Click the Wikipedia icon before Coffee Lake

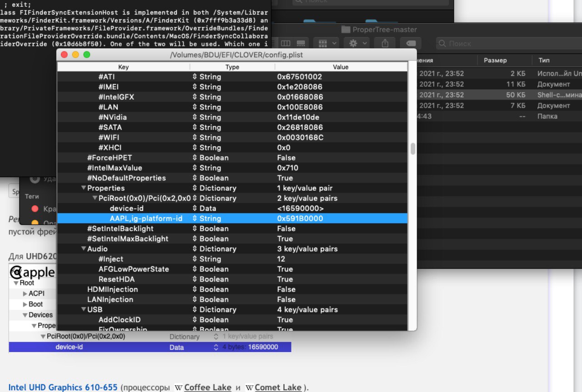pyautogui.click(x=179, y=387)
